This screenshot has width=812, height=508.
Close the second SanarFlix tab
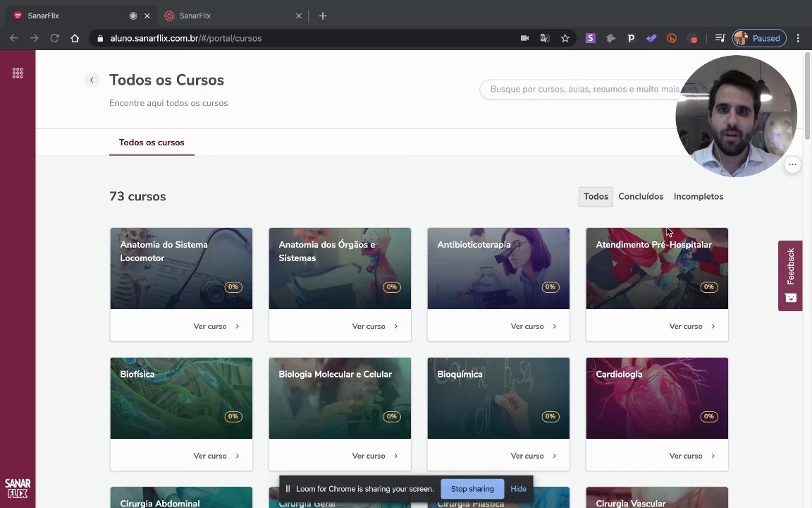point(298,16)
